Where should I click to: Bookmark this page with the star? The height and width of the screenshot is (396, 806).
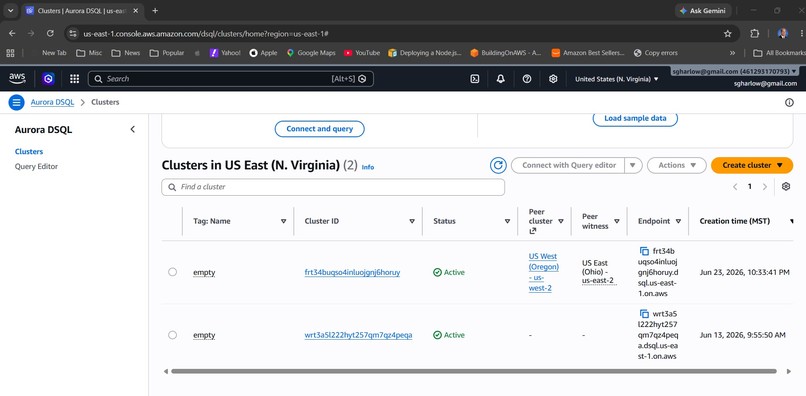727,33
